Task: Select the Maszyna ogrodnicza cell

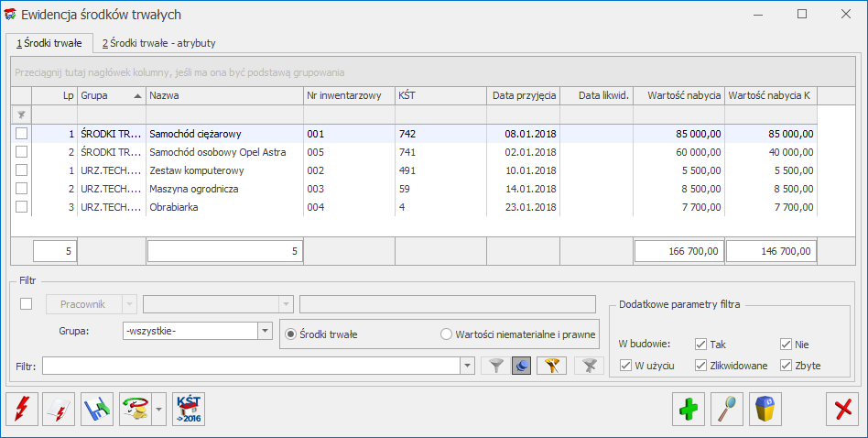Action: click(224, 188)
